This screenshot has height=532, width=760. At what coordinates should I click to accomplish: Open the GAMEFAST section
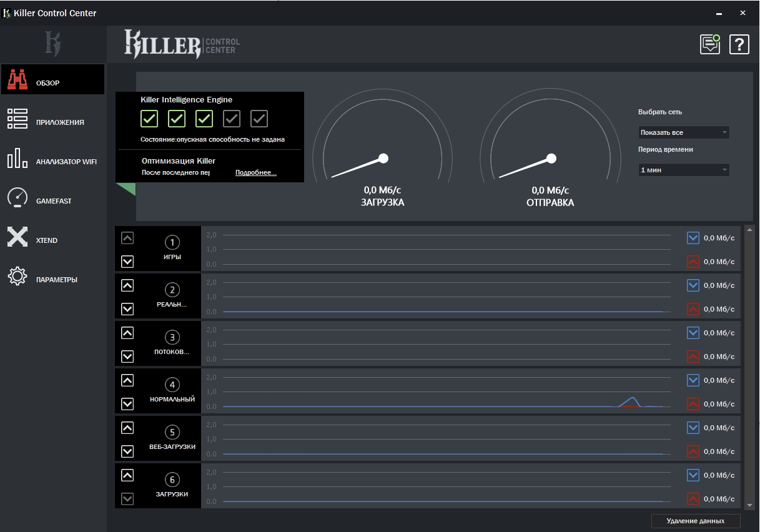pyautogui.click(x=52, y=198)
